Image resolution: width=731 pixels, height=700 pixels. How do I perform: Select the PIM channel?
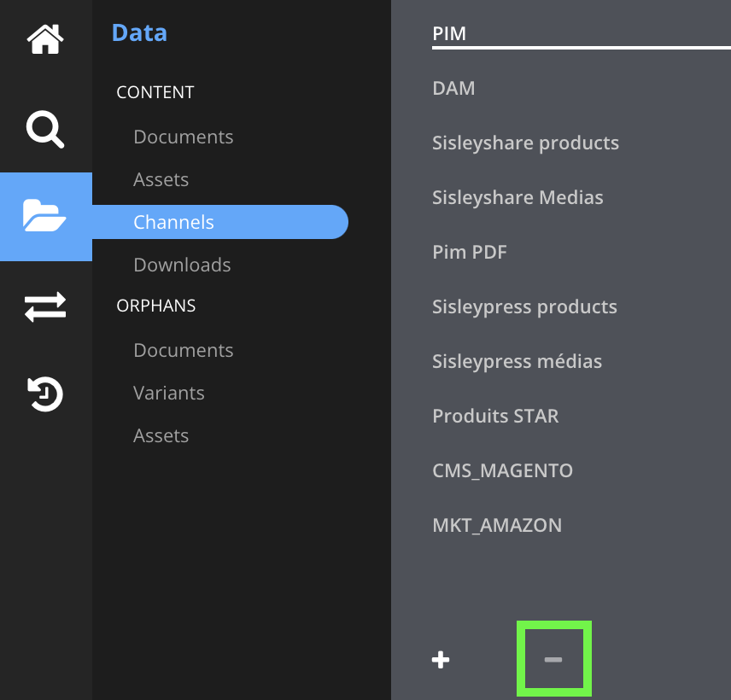(449, 33)
